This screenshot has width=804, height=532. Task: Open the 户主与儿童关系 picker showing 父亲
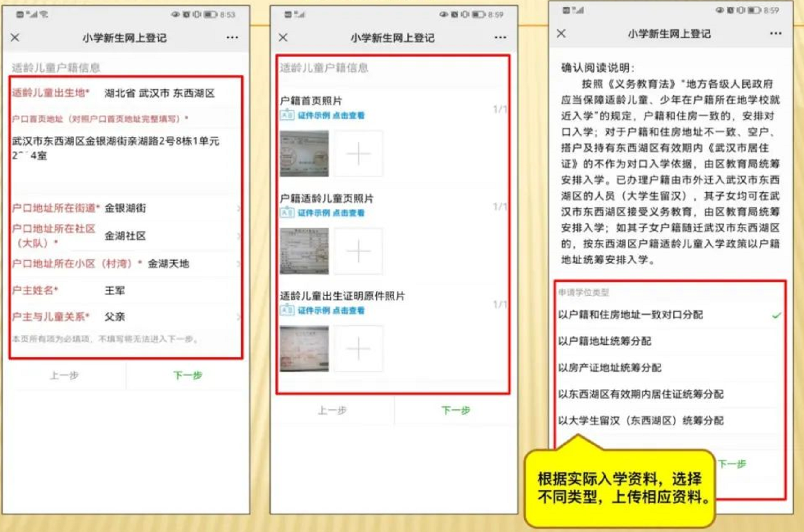click(x=126, y=317)
